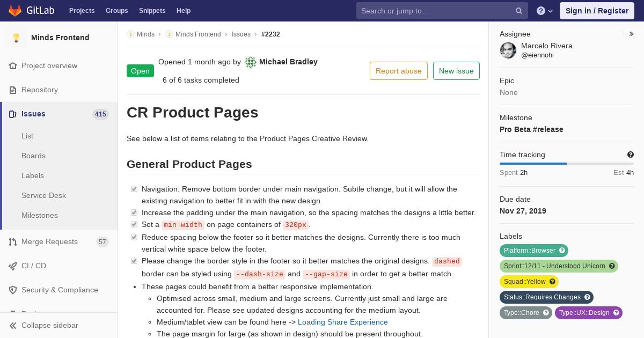Viewport: 644px width, 338px height.
Task: Click the Report abuse button
Action: click(399, 71)
